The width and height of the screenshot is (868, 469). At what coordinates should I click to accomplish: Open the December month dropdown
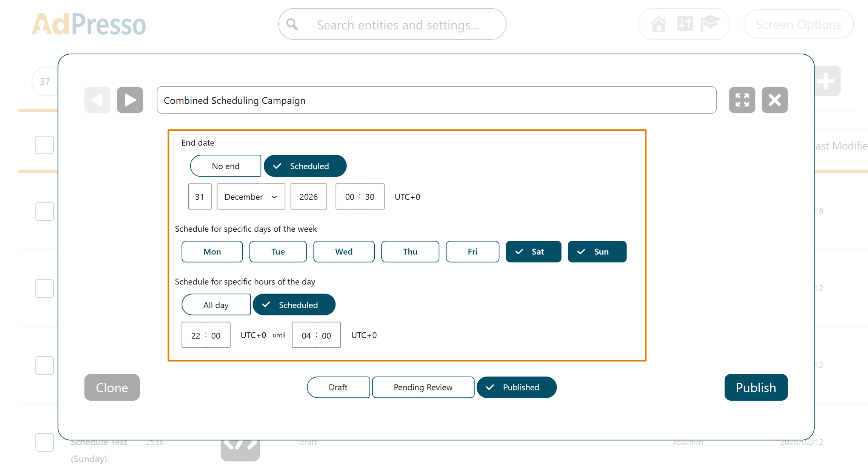251,197
